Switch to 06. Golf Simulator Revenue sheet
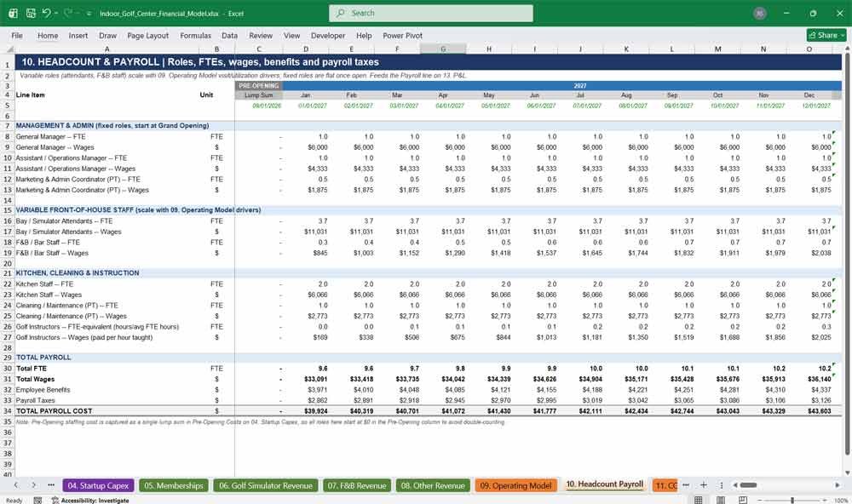Viewport: 852px width, 504px height. 266,485
